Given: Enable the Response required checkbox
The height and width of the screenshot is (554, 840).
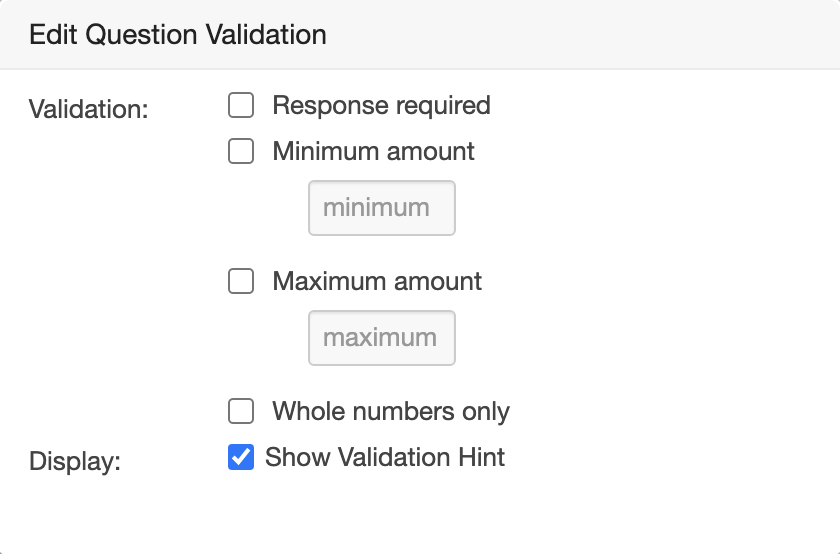Looking at the screenshot, I should (241, 105).
